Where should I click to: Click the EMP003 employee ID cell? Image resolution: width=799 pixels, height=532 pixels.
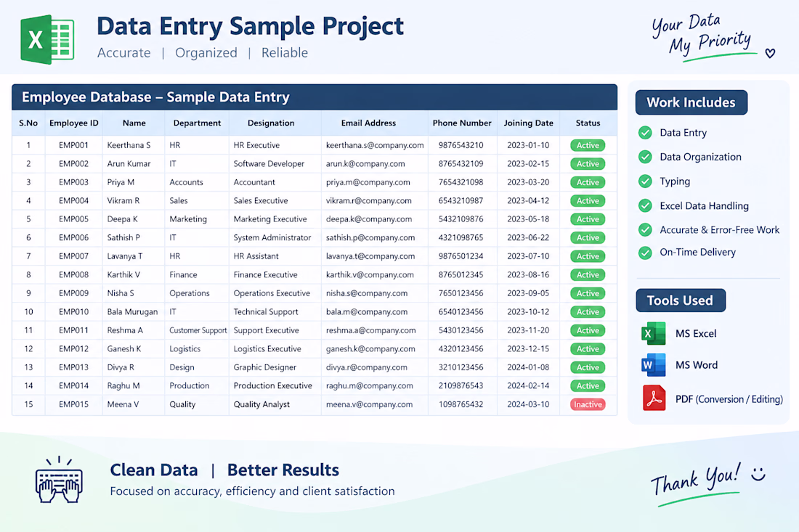(x=73, y=182)
